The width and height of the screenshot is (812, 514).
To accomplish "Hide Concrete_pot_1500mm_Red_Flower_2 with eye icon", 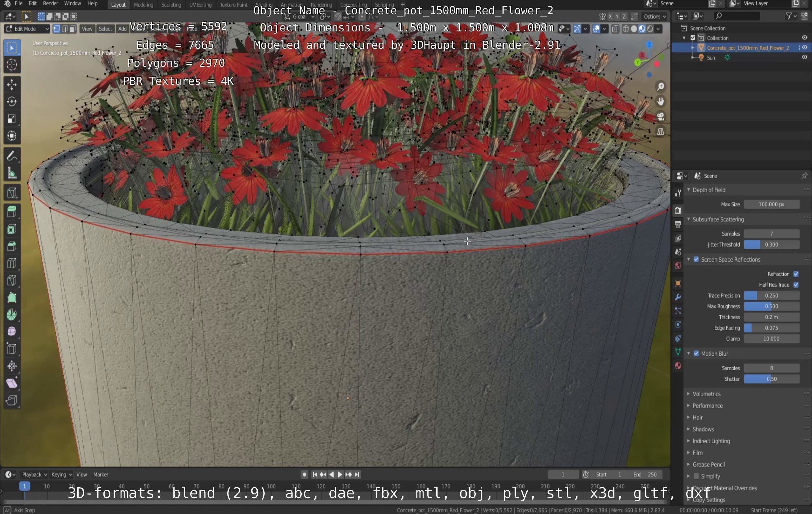I will [x=805, y=48].
